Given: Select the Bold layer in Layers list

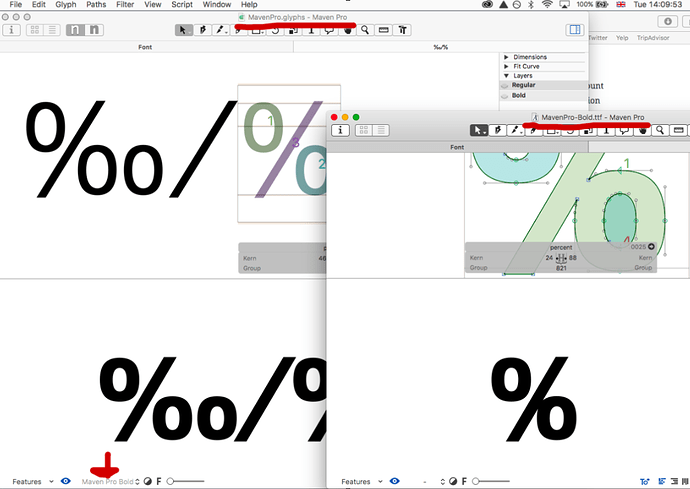Looking at the screenshot, I should tap(521, 95).
